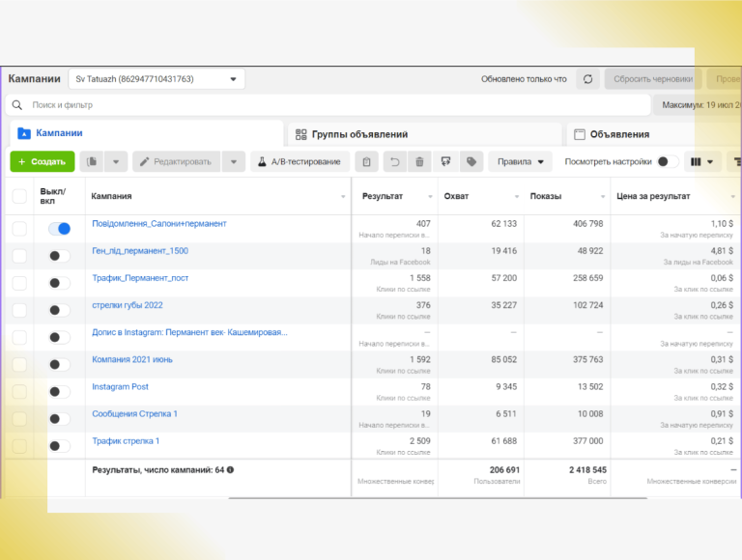The width and height of the screenshot is (742, 560).
Task: Click Цена за результат column header
Action: [653, 196]
